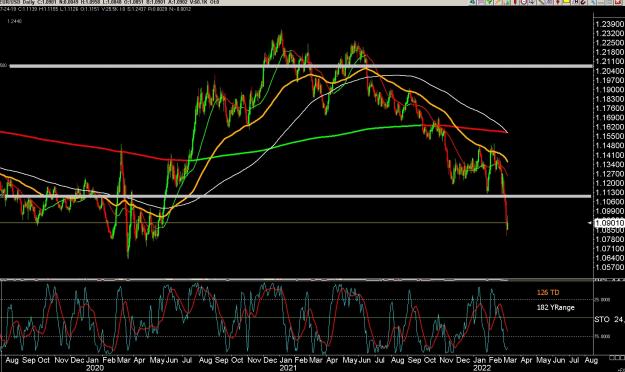
Task: Click the 1.11300 price axis label
Action: (609, 193)
